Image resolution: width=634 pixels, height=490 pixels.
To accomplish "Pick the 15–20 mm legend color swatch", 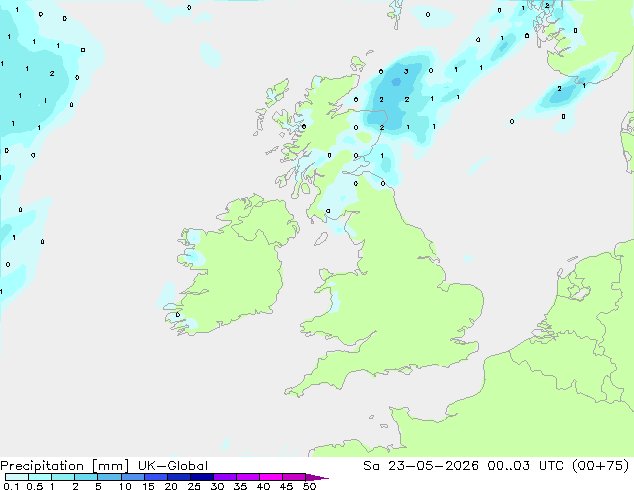I will click(155, 477).
